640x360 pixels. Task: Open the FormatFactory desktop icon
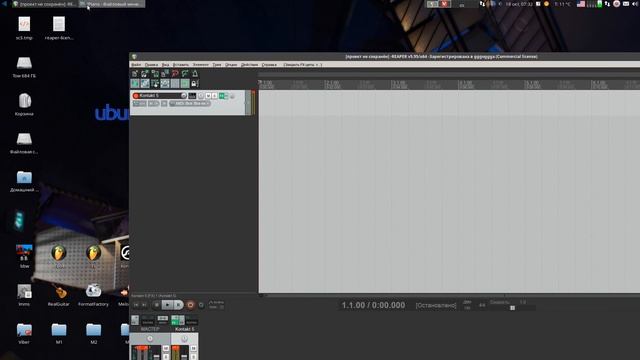[x=93, y=295]
